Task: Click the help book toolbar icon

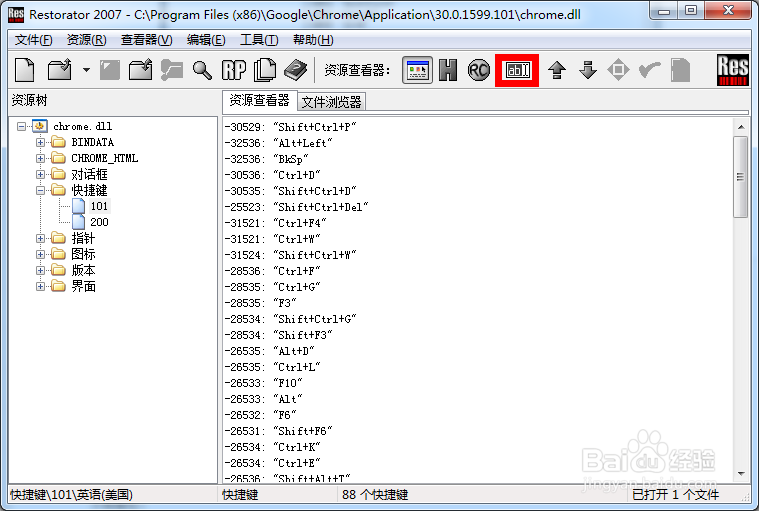Action: (x=296, y=70)
